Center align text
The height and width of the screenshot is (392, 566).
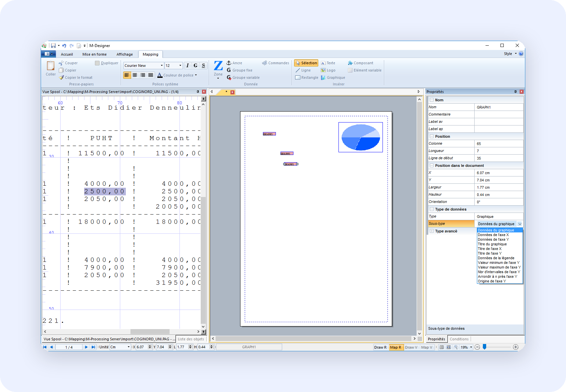click(135, 75)
